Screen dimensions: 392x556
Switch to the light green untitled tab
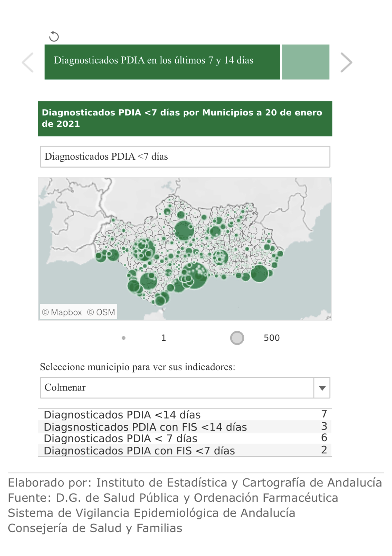pyautogui.click(x=306, y=62)
